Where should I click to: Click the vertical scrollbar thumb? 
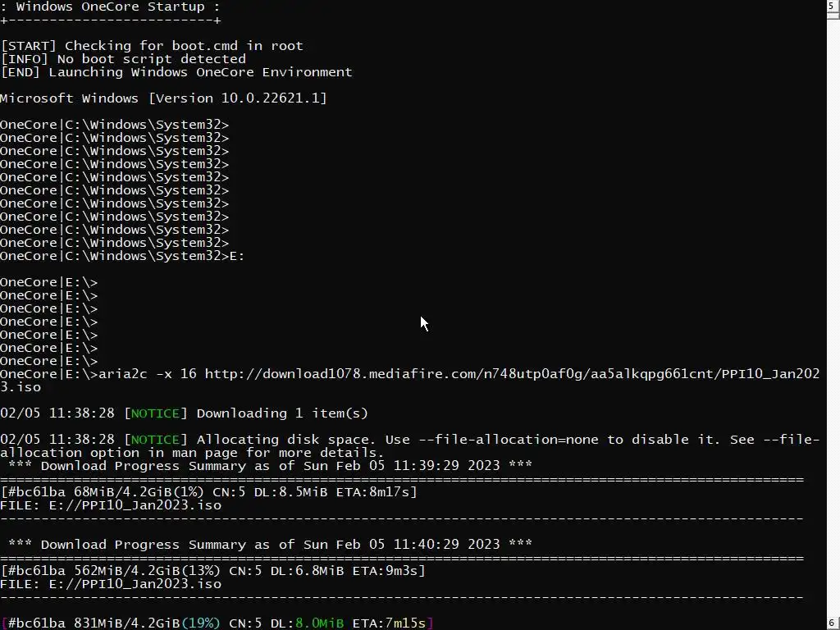point(832,16)
